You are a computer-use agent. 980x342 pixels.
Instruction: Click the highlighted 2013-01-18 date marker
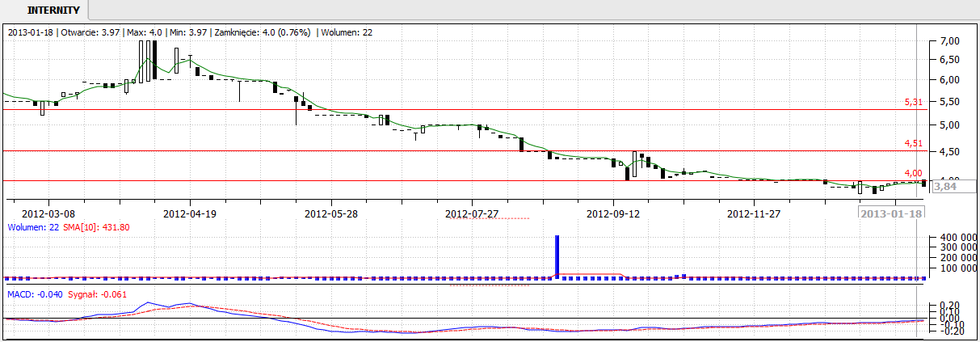[x=891, y=213]
